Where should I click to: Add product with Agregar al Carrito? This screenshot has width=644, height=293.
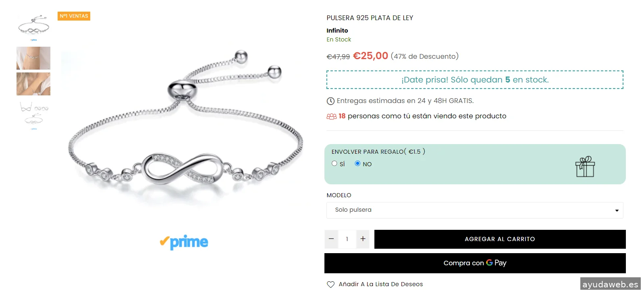500,239
